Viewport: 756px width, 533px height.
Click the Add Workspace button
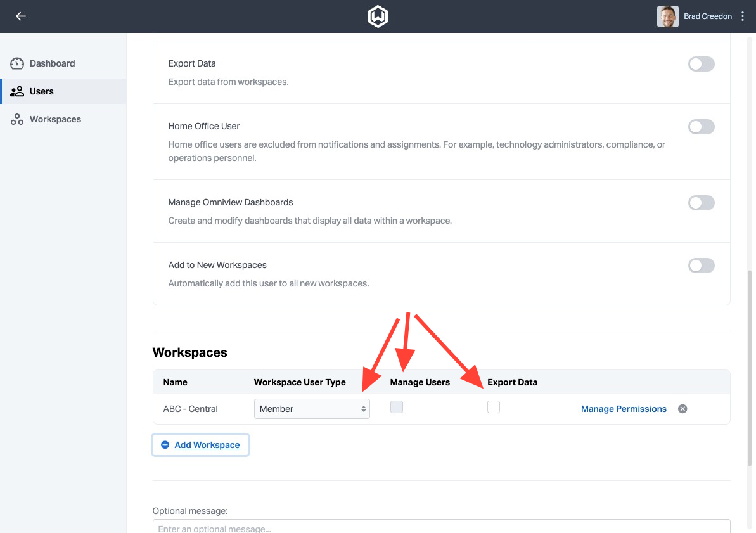200,444
